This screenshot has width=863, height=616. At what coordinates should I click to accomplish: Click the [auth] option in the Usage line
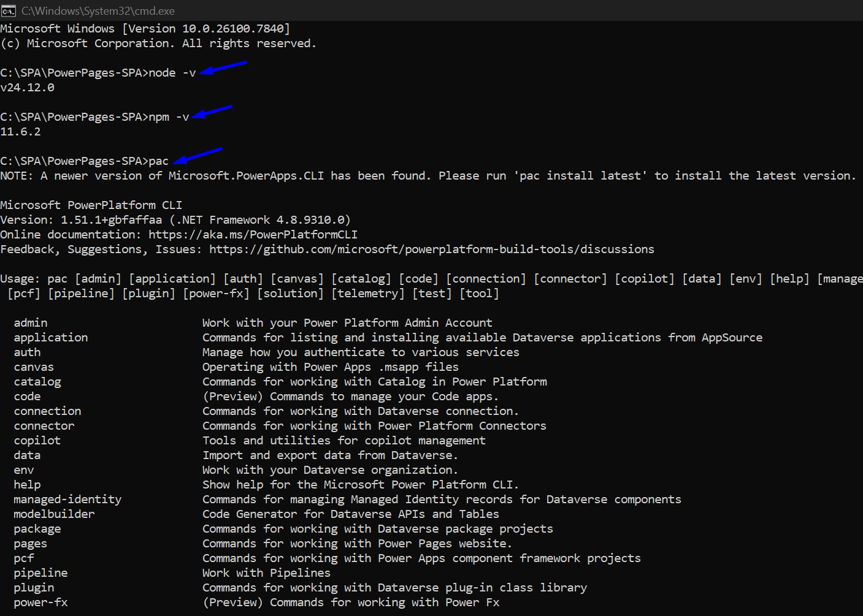click(243, 279)
